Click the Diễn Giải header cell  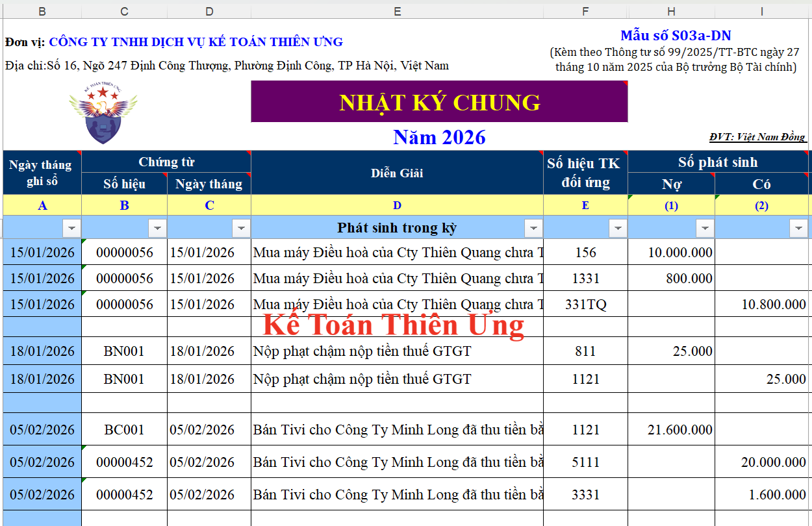[x=397, y=173]
